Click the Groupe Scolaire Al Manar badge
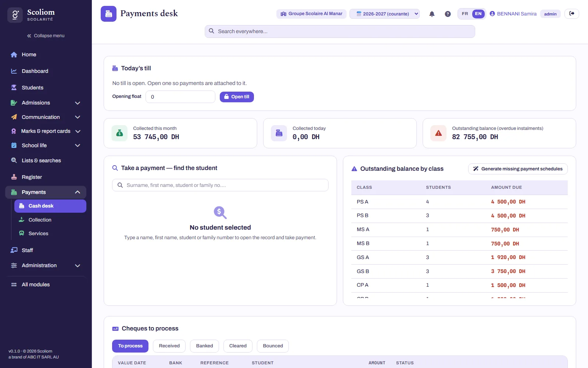The width and height of the screenshot is (588, 368). pyautogui.click(x=311, y=14)
